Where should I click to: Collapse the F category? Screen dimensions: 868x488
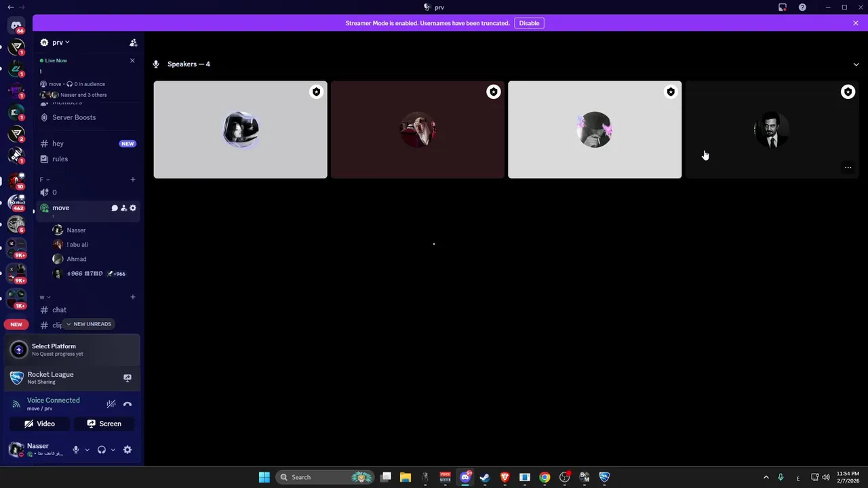point(44,180)
